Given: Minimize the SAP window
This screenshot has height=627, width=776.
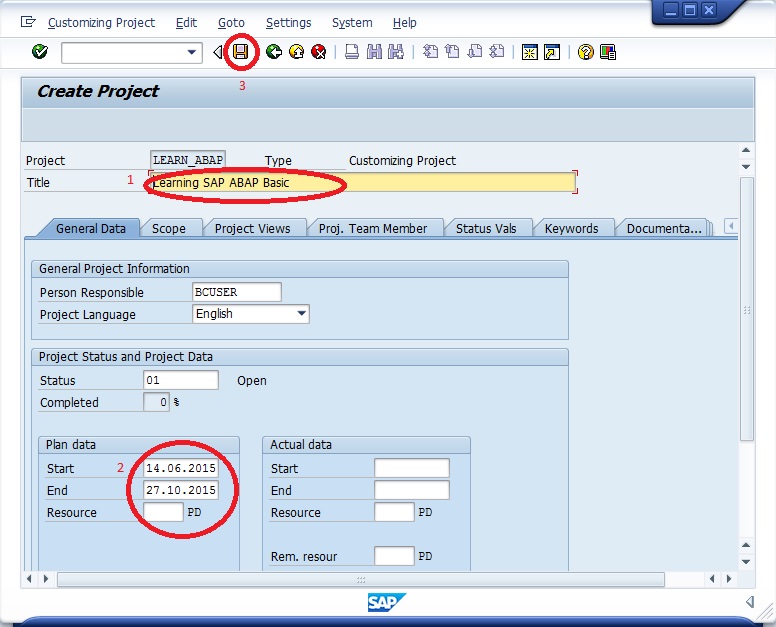Looking at the screenshot, I should [671, 10].
